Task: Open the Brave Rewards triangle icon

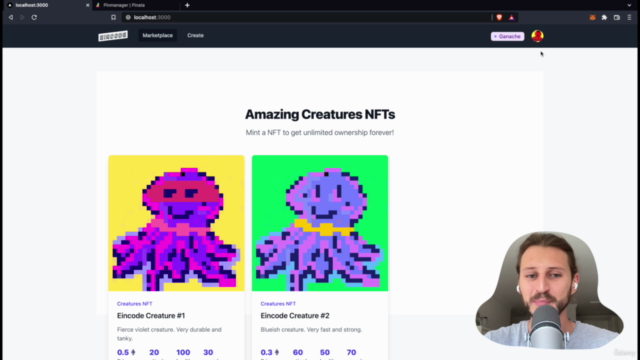Action: pyautogui.click(x=511, y=18)
